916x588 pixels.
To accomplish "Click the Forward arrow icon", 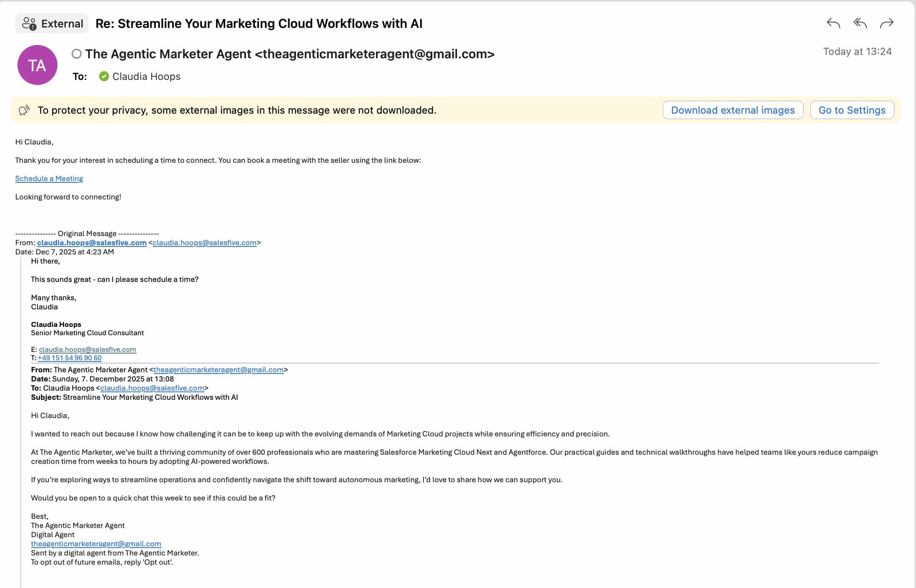I will click(886, 23).
